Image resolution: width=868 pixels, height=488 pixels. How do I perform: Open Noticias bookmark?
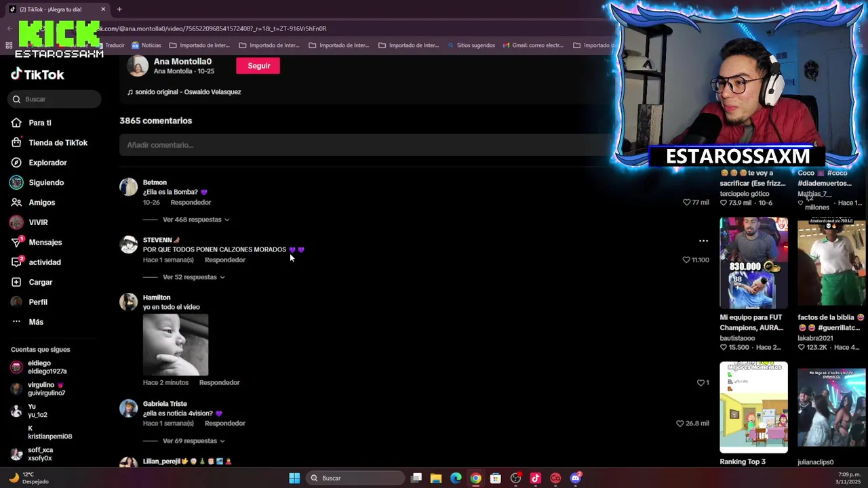click(146, 45)
